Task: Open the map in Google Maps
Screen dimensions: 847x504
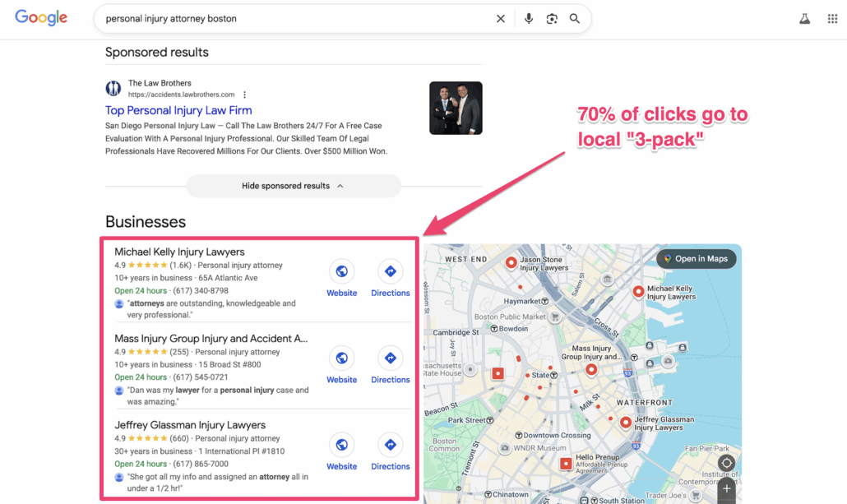Action: tap(696, 259)
